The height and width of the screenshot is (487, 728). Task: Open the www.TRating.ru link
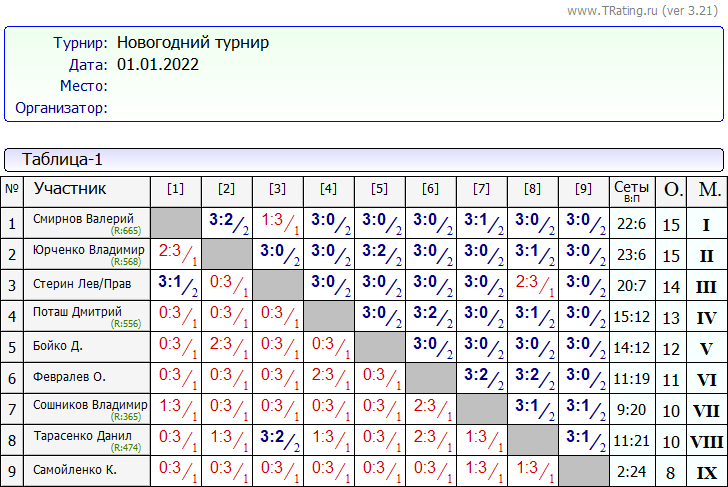(612, 10)
